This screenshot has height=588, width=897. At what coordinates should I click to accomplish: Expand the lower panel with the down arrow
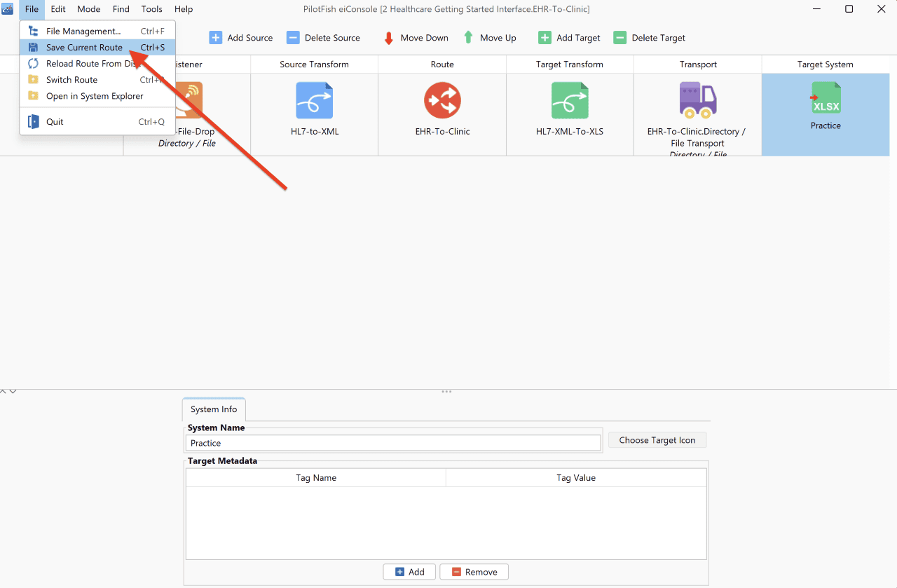coord(13,392)
